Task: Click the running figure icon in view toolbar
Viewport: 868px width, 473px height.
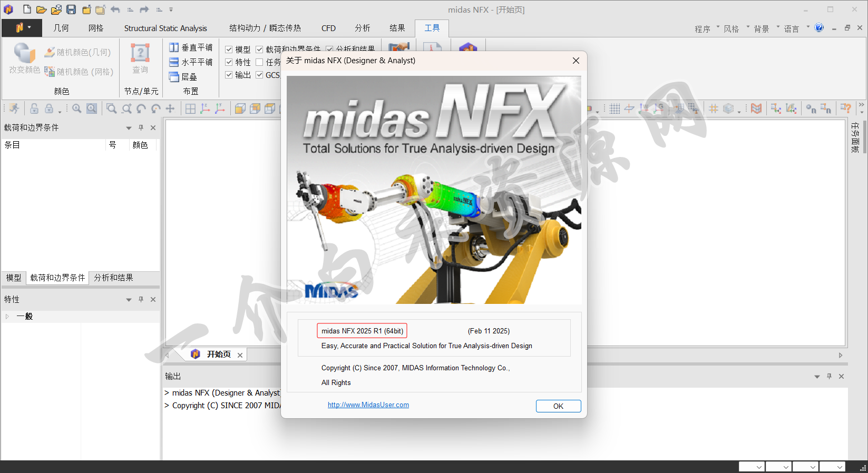Action: (x=14, y=109)
